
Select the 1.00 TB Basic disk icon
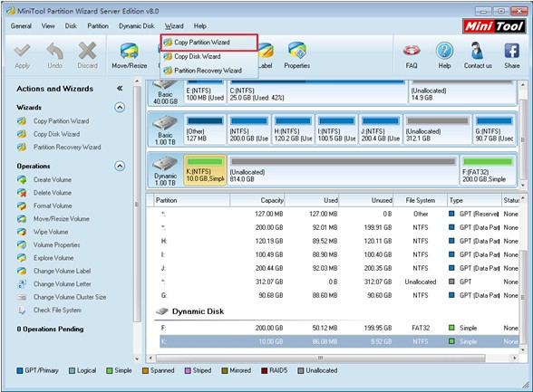(x=165, y=123)
